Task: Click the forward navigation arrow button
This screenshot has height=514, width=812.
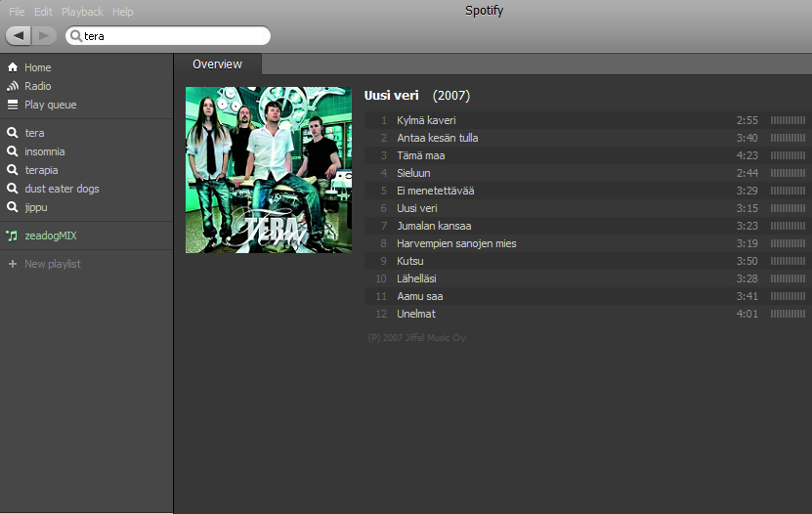Action: click(44, 36)
